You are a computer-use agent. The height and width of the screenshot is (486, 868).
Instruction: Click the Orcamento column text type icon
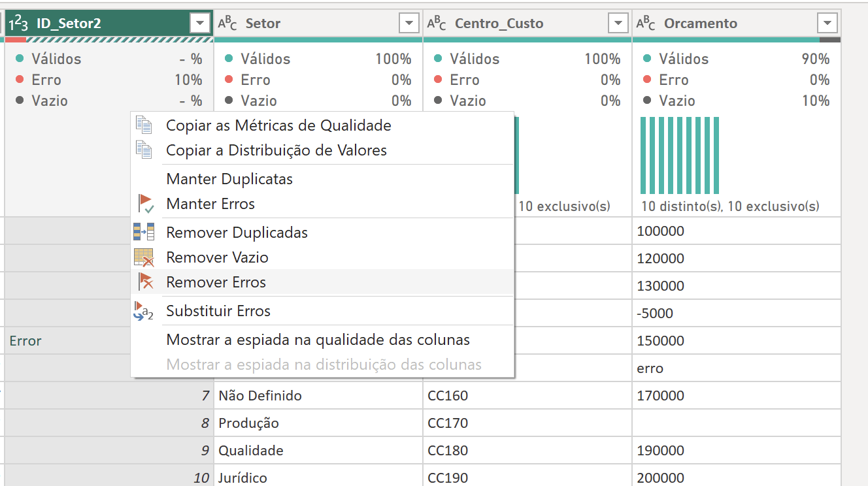click(646, 24)
